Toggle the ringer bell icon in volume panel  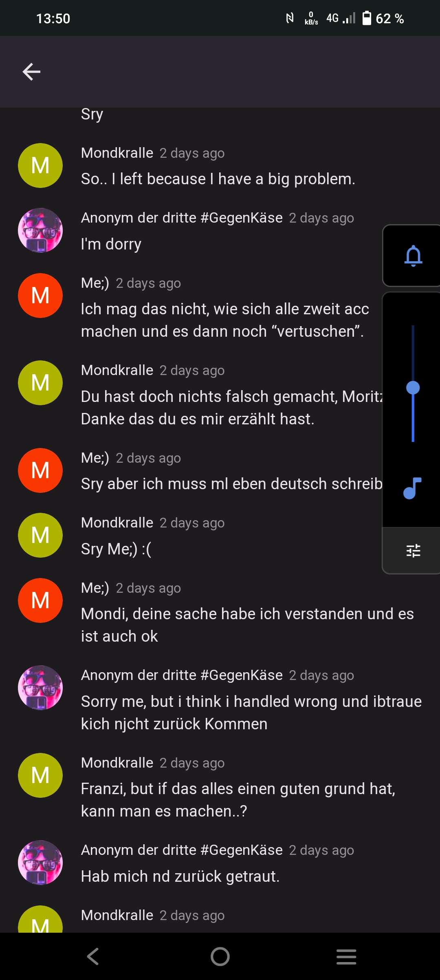pos(413,256)
